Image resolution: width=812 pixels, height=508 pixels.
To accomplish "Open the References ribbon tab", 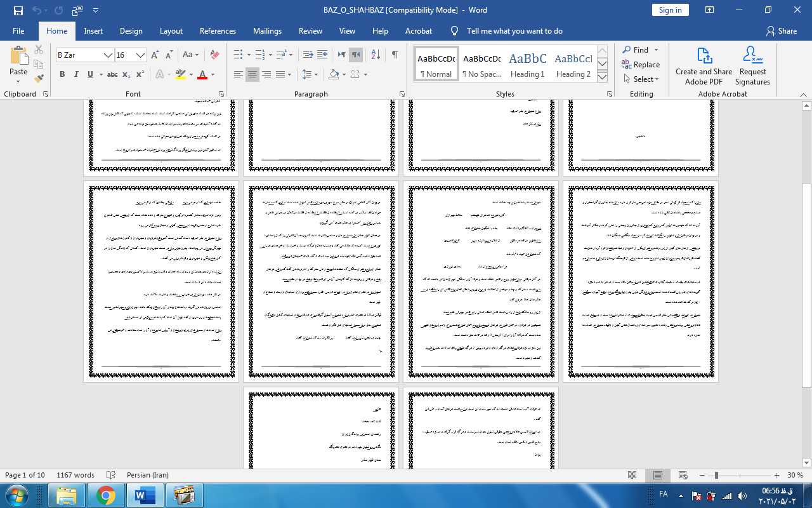I will 218,30.
